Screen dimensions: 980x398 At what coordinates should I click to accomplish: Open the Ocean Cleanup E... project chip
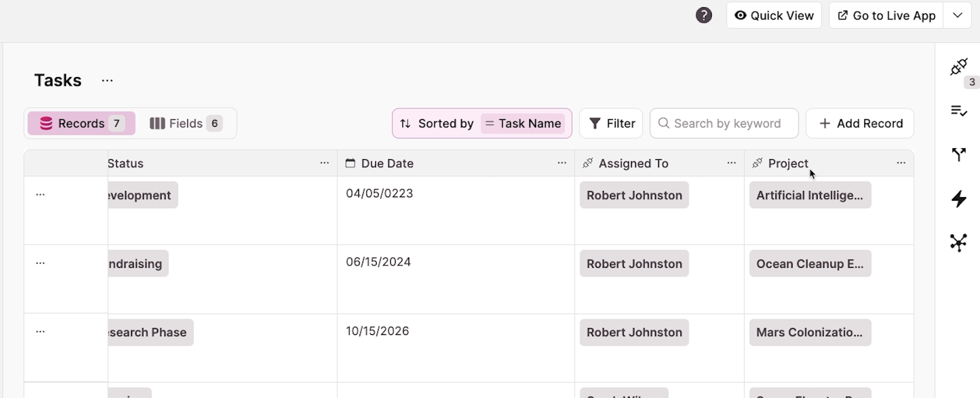pyautogui.click(x=810, y=264)
